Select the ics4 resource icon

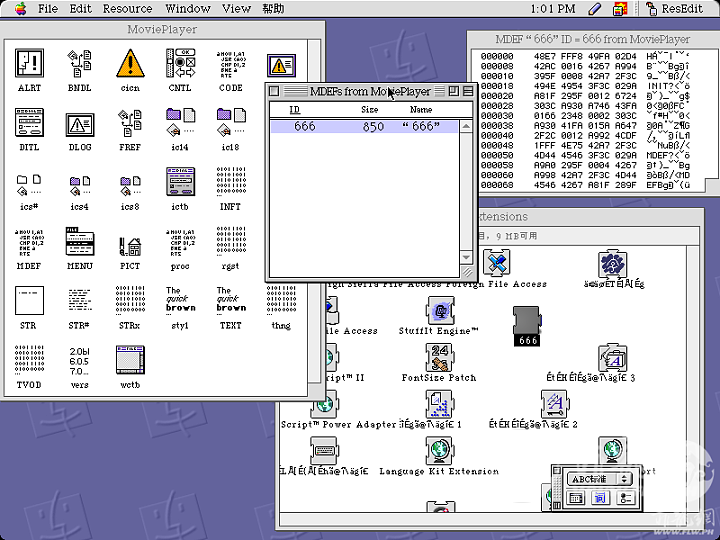[x=80, y=185]
